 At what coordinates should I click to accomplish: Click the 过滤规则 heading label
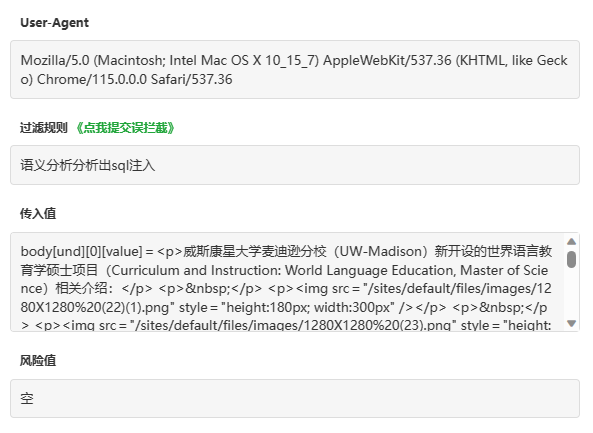click(x=43, y=128)
